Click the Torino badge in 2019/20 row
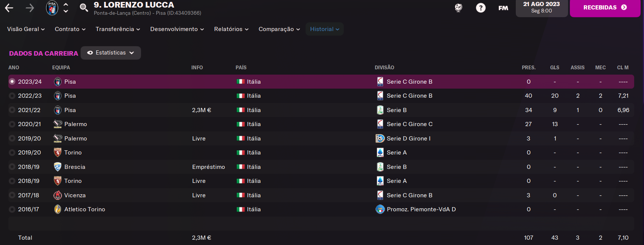644x245 pixels. 57,153
